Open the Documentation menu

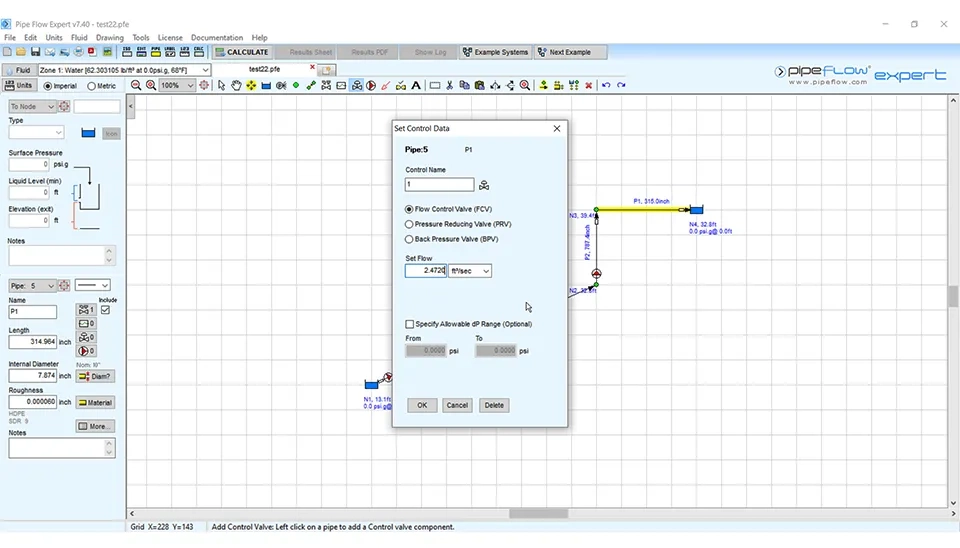point(216,38)
